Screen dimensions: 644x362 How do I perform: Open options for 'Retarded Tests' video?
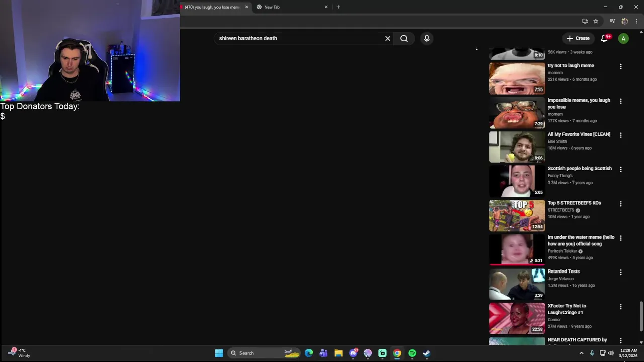(x=621, y=272)
